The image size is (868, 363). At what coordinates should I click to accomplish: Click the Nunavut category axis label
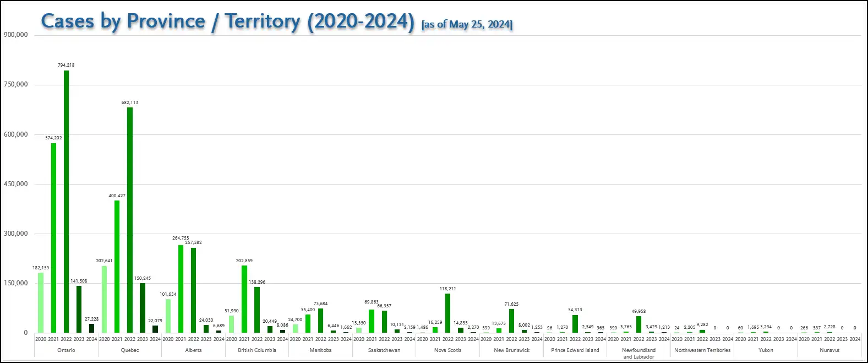tap(829, 350)
